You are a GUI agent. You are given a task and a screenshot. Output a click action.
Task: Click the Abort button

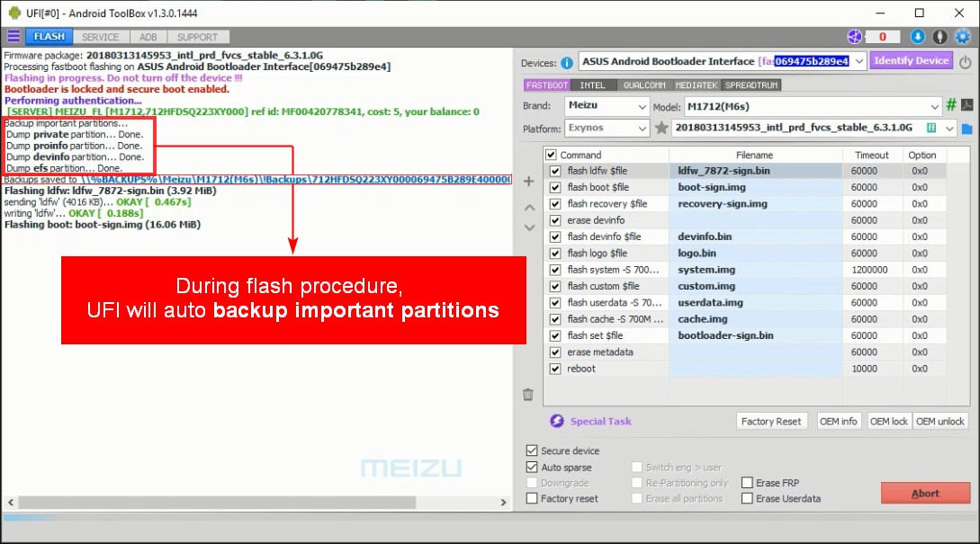pos(926,494)
